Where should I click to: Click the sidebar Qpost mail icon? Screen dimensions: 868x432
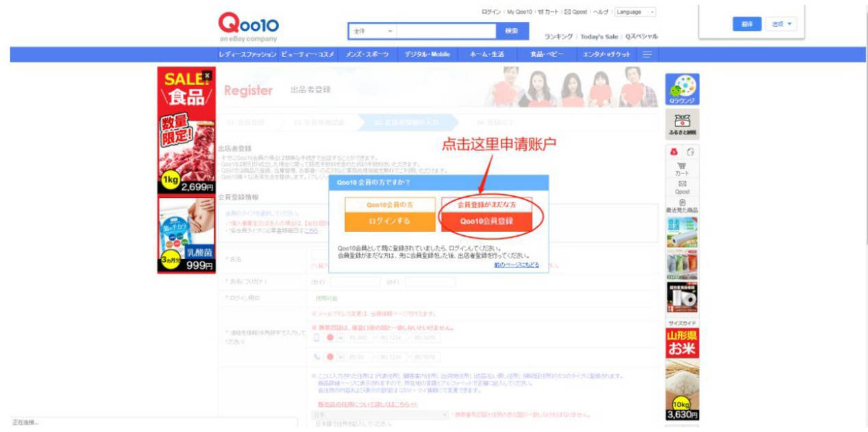pos(682,187)
